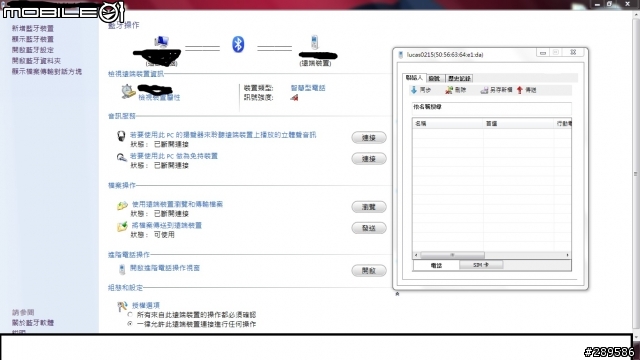Click contacts list scroll left arrow

(416, 255)
